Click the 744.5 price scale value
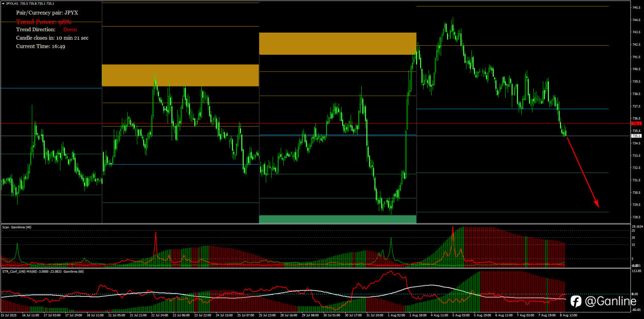644x319 pixels. point(636,20)
